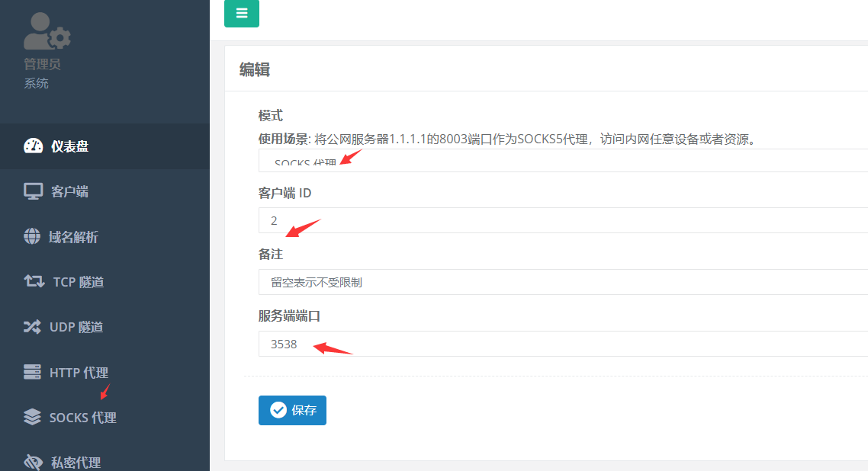Open the TCP 隧道 menu item
The width and height of the screenshot is (868, 471).
[78, 282]
